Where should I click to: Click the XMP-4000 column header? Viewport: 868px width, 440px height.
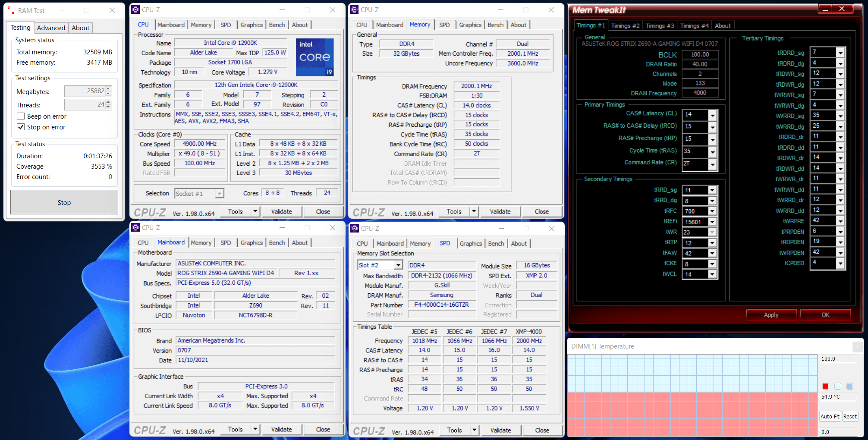click(x=529, y=332)
